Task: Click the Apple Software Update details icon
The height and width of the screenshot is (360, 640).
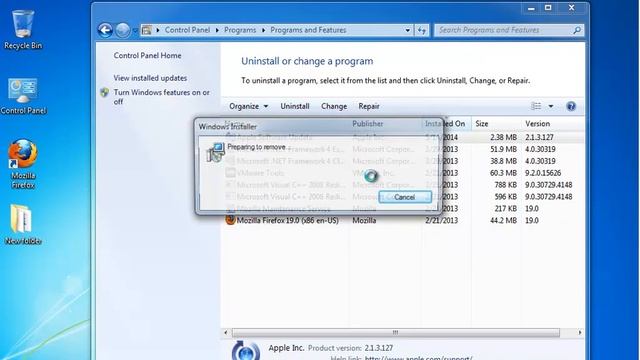Action: tap(245, 350)
